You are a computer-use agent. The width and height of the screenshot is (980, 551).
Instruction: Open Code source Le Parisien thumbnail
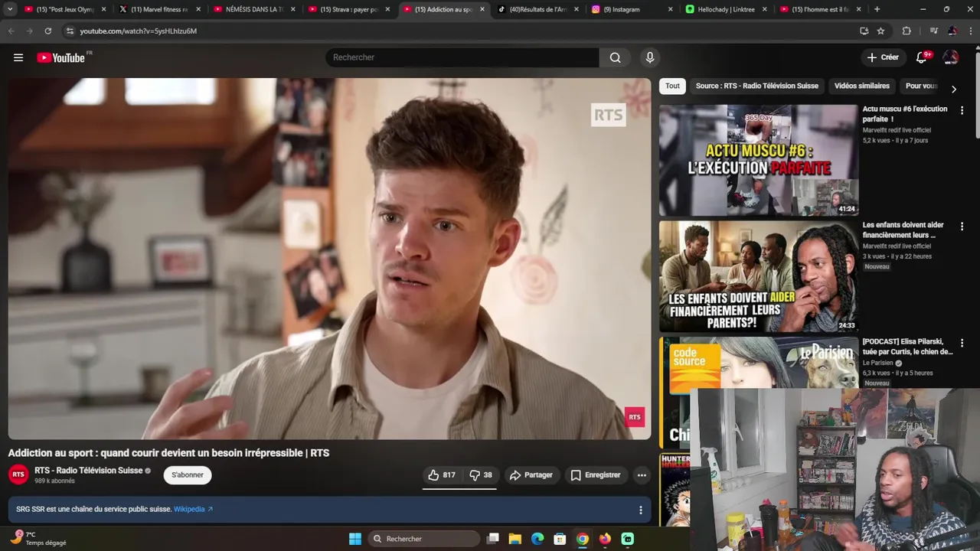click(x=759, y=364)
